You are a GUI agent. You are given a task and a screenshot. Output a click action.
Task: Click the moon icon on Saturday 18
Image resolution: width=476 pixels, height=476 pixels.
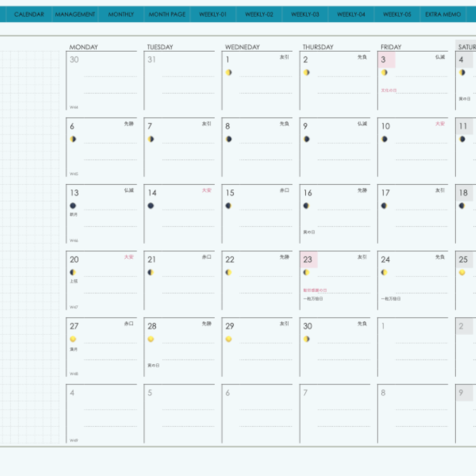462,205
